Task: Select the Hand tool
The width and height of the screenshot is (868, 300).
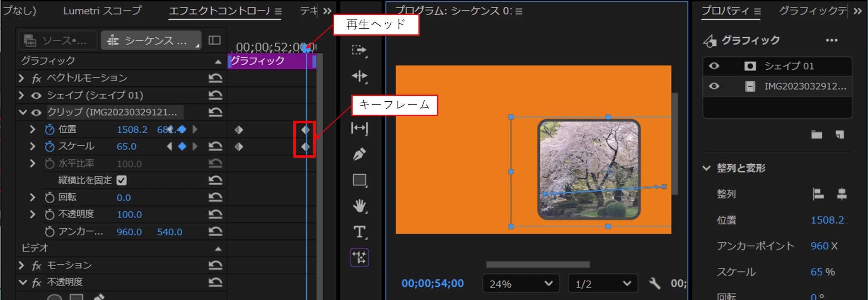Action: point(359,206)
